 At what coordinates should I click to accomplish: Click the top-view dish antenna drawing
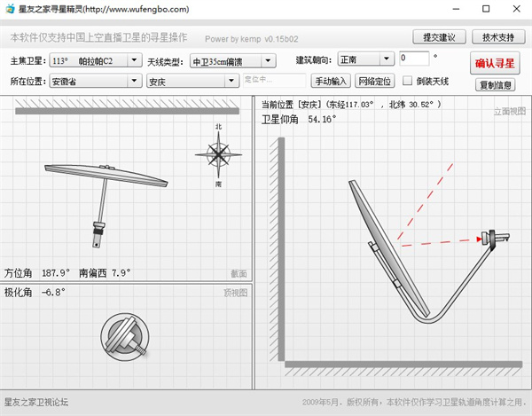(x=106, y=206)
